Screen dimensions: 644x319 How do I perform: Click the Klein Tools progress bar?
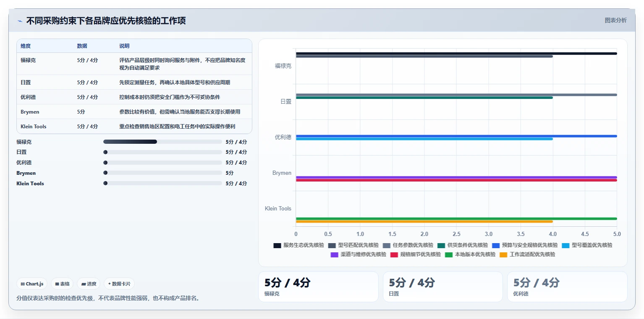coord(162,183)
